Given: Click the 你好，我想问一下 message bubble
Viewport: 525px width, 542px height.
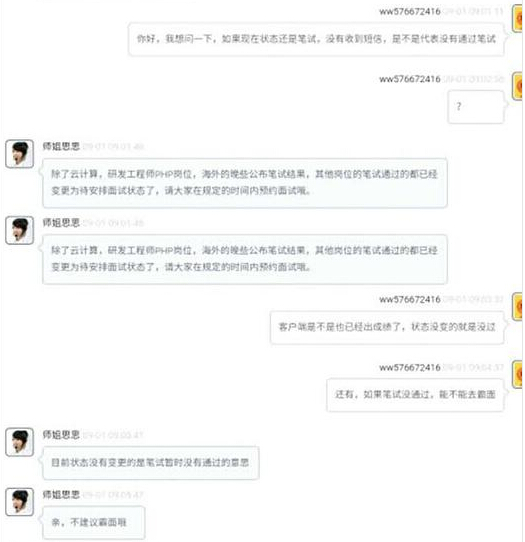Looking at the screenshot, I should click(x=316, y=39).
